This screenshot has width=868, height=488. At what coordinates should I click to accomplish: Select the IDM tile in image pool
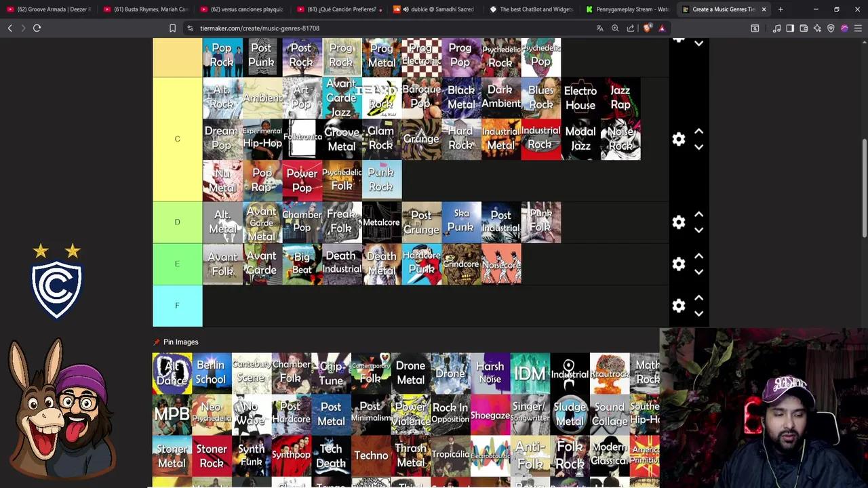pos(530,373)
